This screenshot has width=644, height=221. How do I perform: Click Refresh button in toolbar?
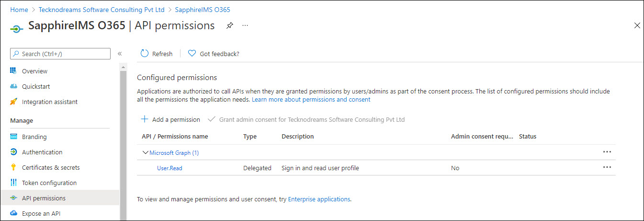(157, 54)
